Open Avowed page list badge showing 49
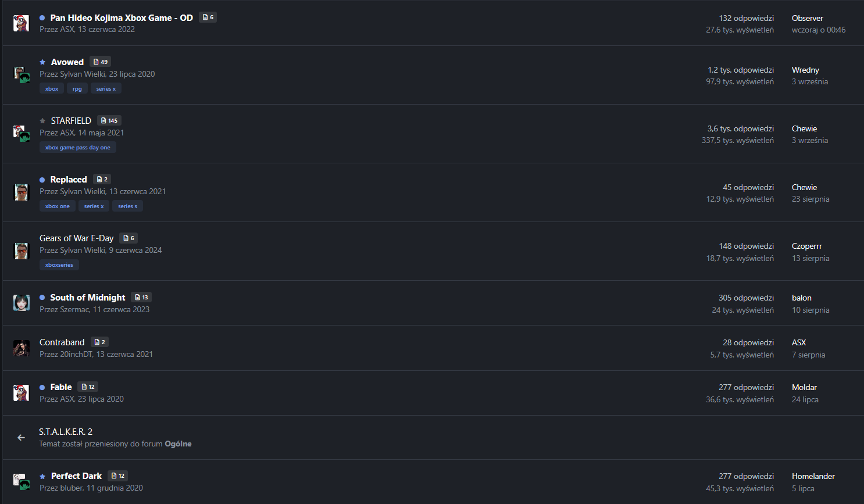Viewport: 864px width, 504px height. [x=101, y=62]
